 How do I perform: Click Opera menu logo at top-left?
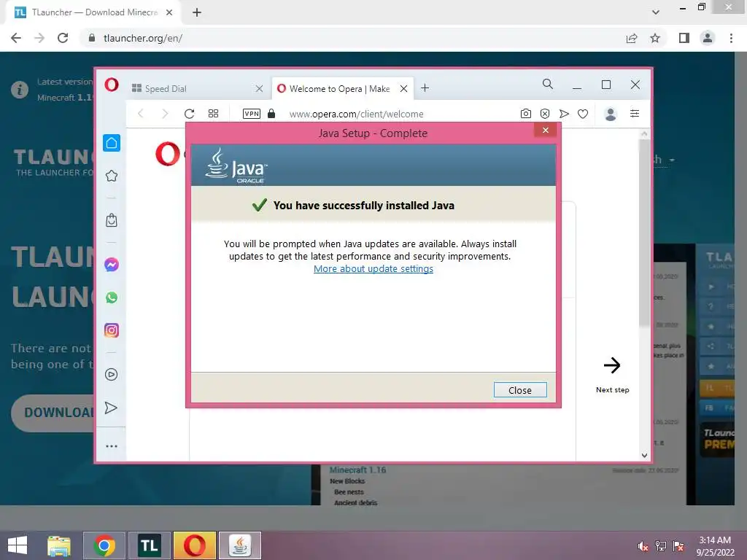point(112,85)
